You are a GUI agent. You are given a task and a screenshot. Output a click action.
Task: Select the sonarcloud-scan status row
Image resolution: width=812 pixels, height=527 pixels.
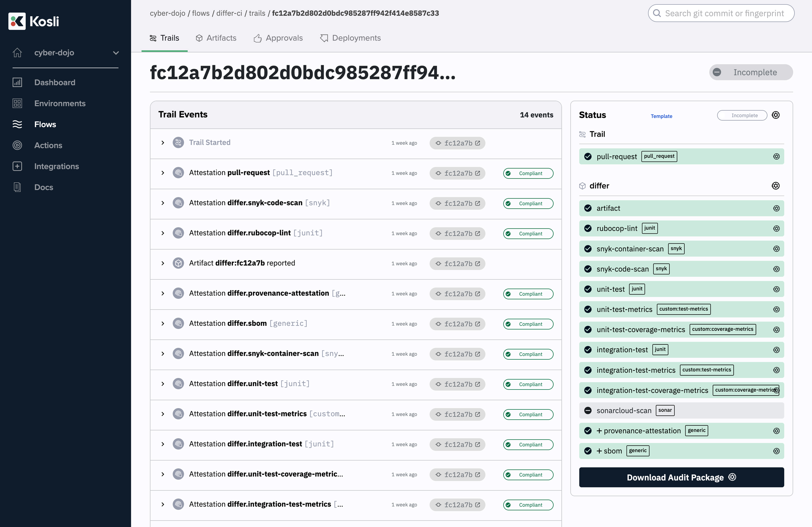tap(681, 411)
